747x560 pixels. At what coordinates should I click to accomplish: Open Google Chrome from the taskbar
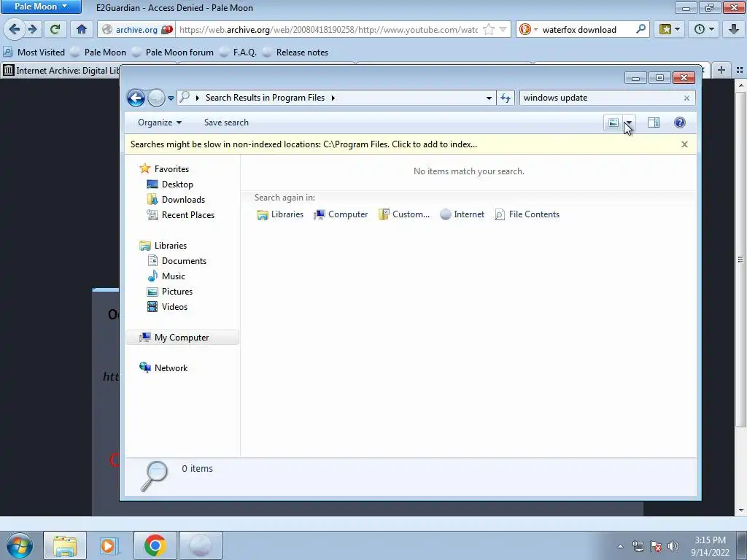point(155,545)
